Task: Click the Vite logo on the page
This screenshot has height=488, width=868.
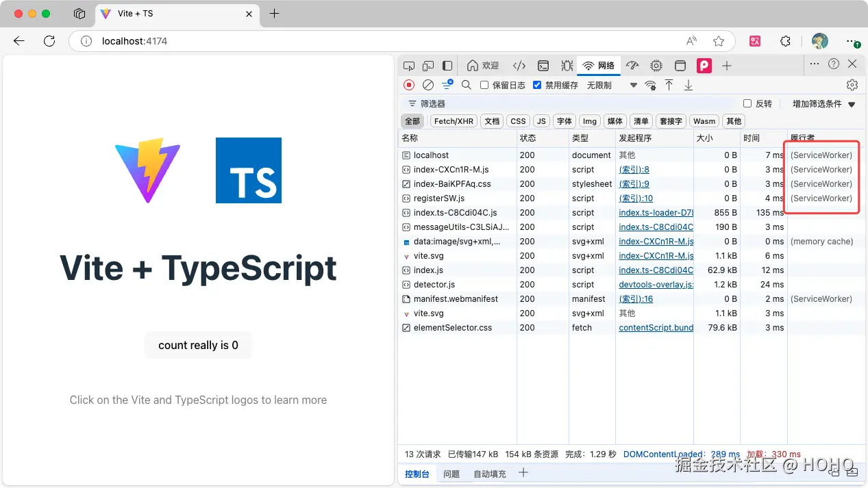Action: tap(147, 170)
